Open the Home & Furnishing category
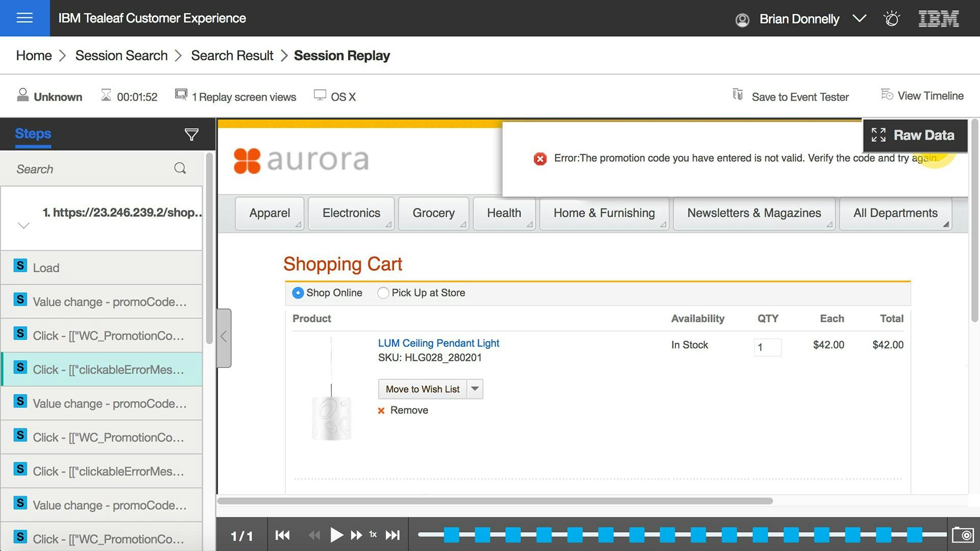This screenshot has width=980, height=551. click(604, 213)
